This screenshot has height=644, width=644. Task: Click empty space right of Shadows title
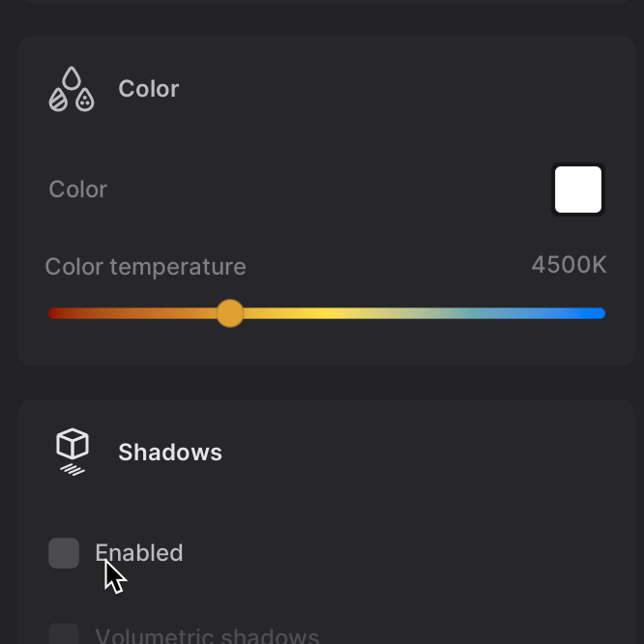point(416,453)
